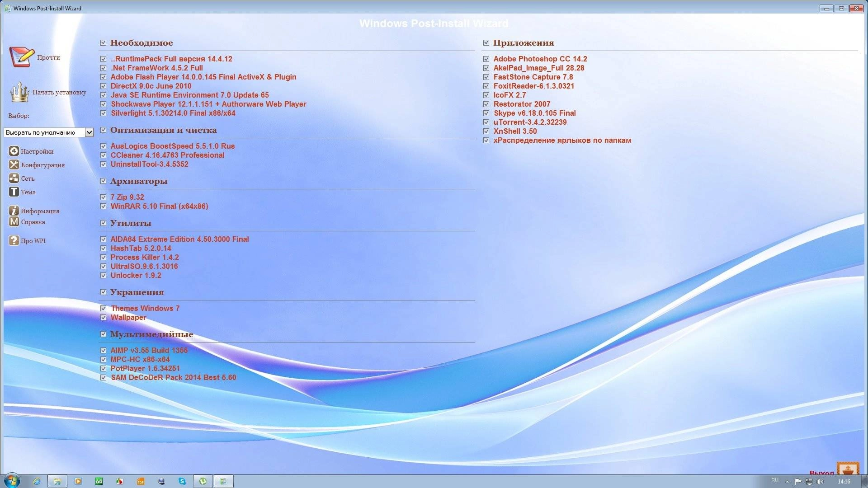Click the Сеть network icon
This screenshot has width=868, height=488.
pyautogui.click(x=14, y=178)
